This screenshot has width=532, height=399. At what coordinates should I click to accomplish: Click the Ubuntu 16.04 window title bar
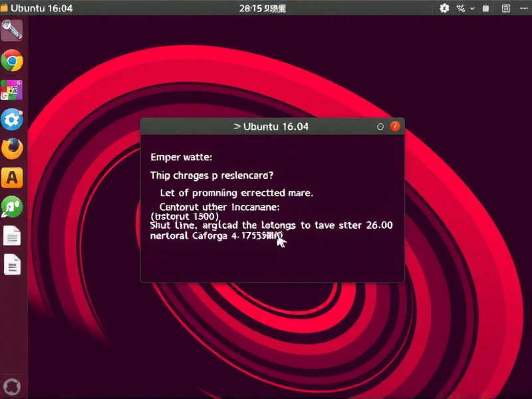(x=272, y=126)
